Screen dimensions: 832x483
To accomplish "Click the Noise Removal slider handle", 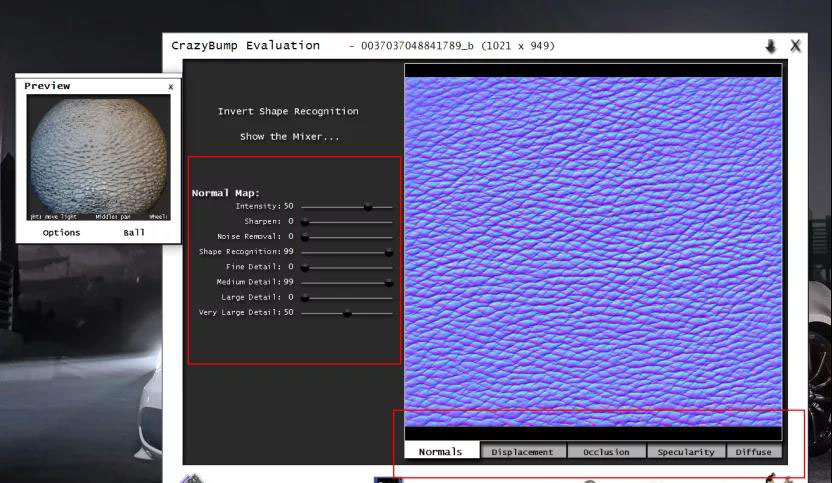I will pyautogui.click(x=305, y=237).
